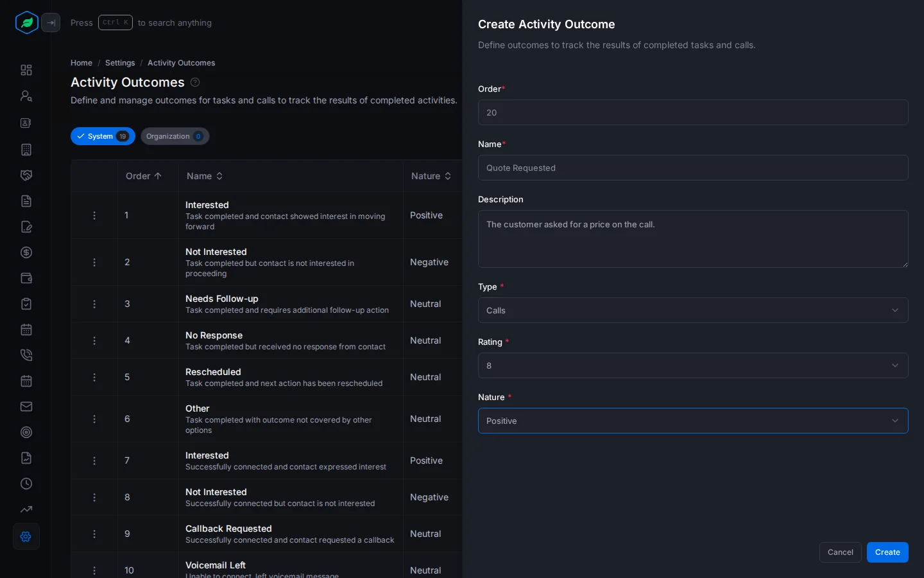Viewport: 924px width, 578px height.
Task: Go to Home in the breadcrumb
Action: [x=81, y=63]
